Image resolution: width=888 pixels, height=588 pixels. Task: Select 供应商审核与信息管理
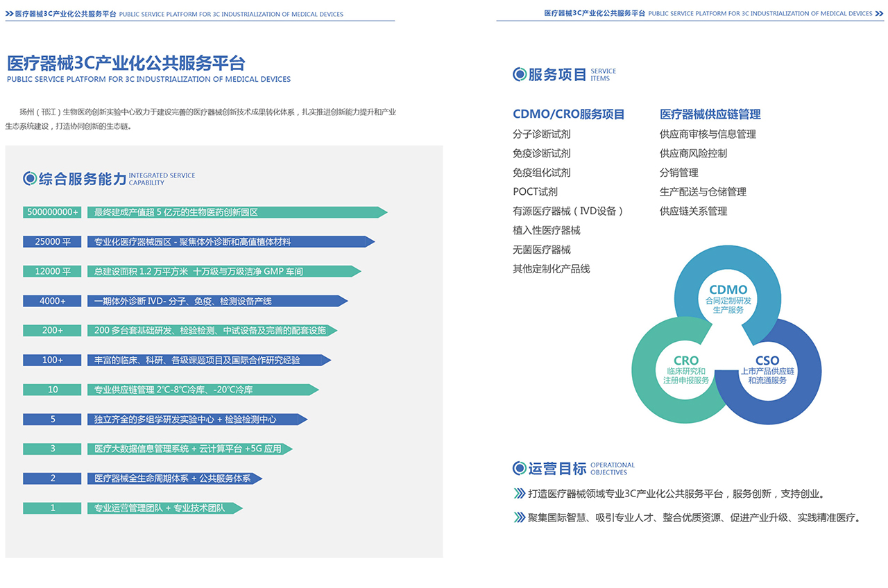pos(708,134)
